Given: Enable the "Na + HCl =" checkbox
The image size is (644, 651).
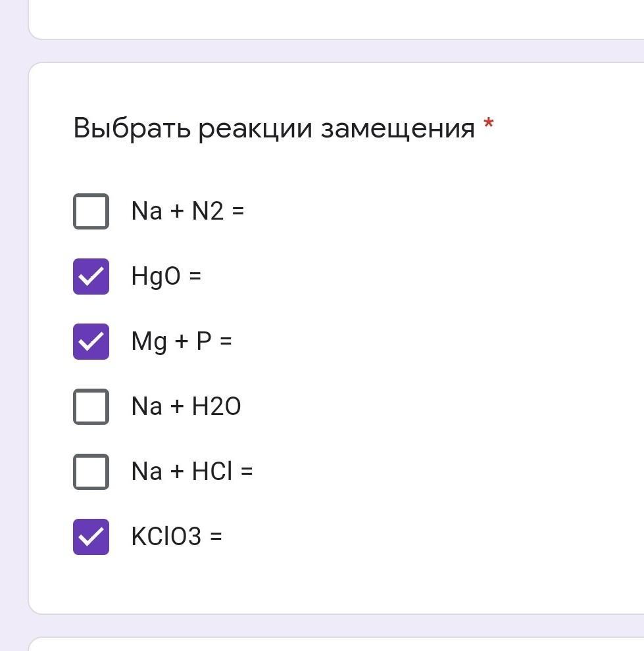Looking at the screenshot, I should pos(91,471).
